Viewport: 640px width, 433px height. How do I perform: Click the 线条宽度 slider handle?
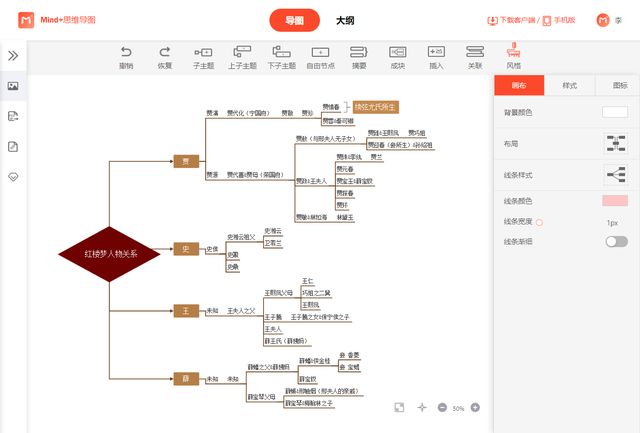click(x=539, y=222)
